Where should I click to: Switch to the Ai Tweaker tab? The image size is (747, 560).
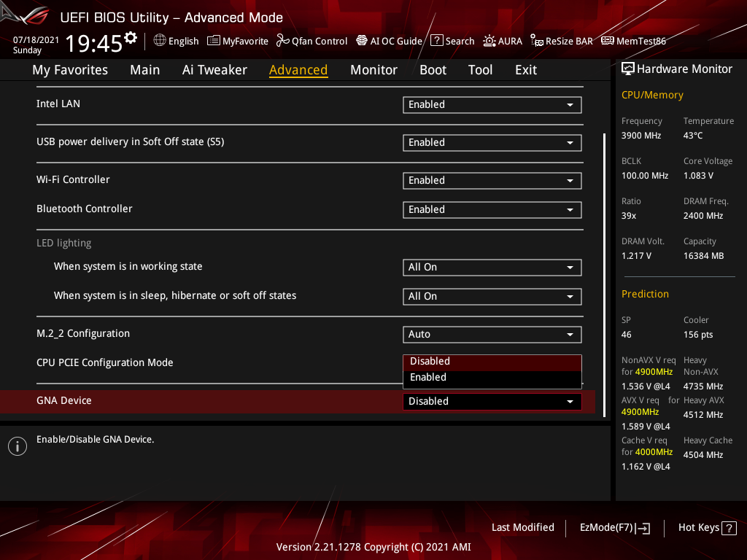click(x=214, y=69)
